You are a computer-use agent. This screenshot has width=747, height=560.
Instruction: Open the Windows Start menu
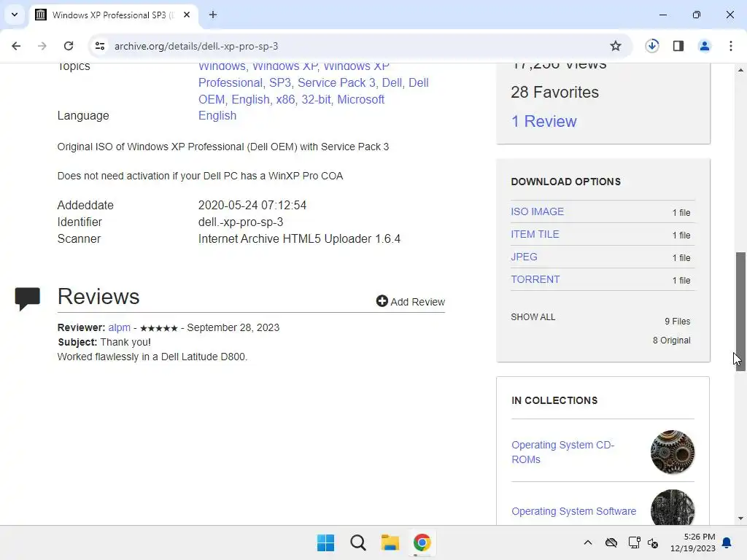tap(326, 542)
